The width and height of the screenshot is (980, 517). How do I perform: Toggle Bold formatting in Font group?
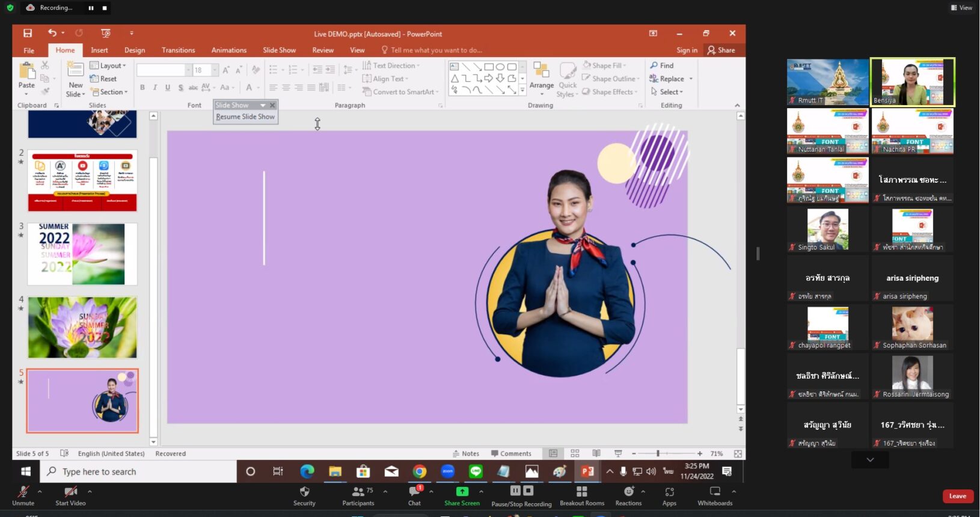[x=142, y=88]
